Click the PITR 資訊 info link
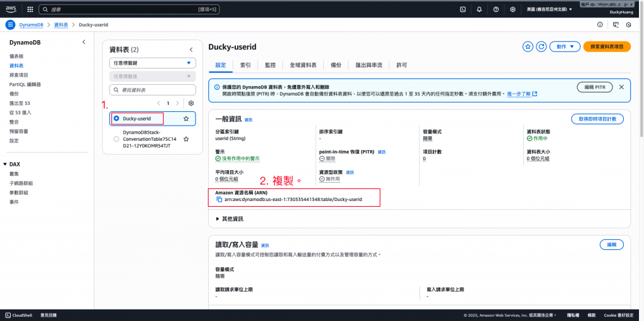This screenshot has height=321, width=644. tap(382, 152)
